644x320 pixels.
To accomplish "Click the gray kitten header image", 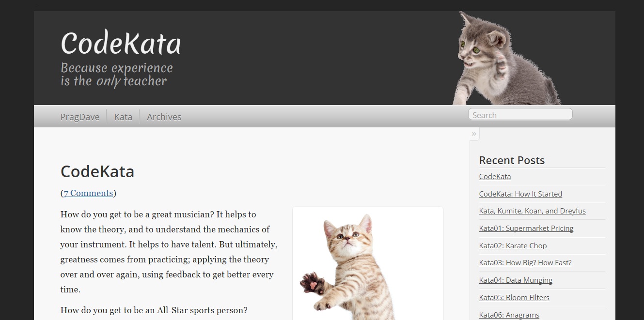I will [x=507, y=58].
